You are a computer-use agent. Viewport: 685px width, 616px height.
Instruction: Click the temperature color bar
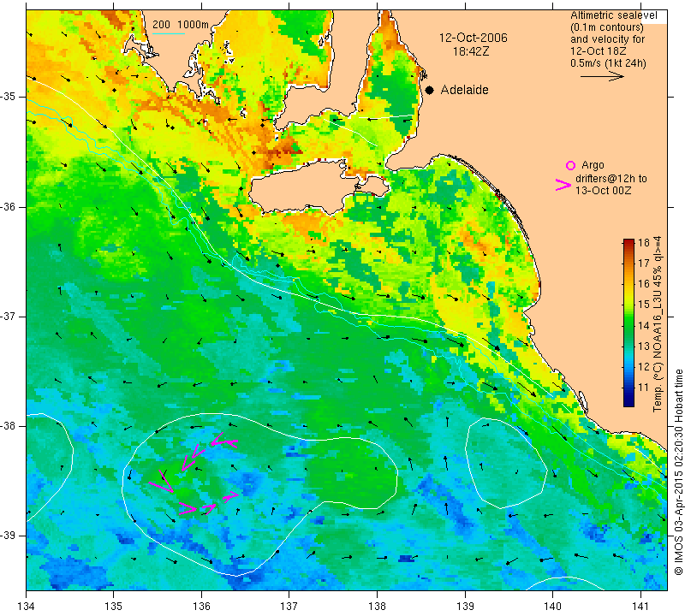[628, 323]
